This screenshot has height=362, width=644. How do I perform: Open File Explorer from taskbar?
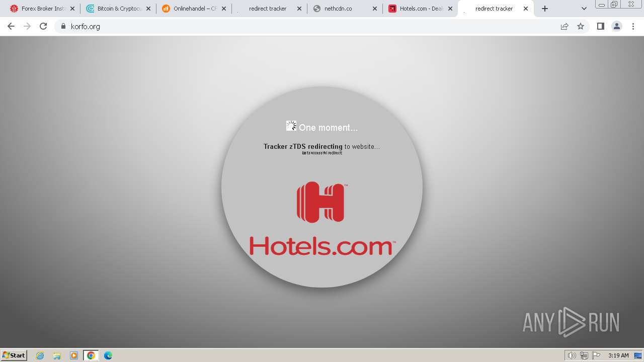pos(57,355)
